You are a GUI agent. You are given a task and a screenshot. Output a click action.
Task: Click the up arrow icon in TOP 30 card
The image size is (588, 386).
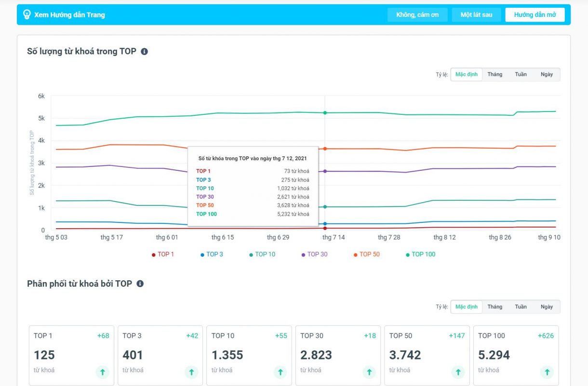[x=369, y=372]
